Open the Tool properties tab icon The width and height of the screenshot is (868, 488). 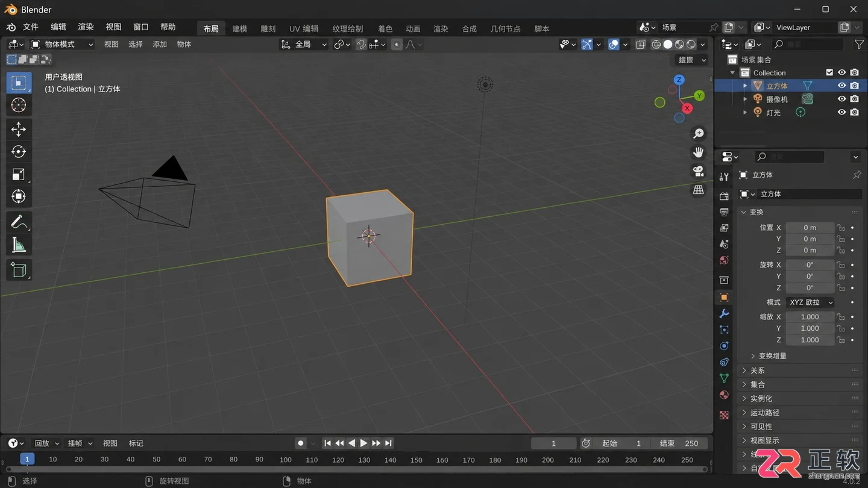tap(724, 177)
